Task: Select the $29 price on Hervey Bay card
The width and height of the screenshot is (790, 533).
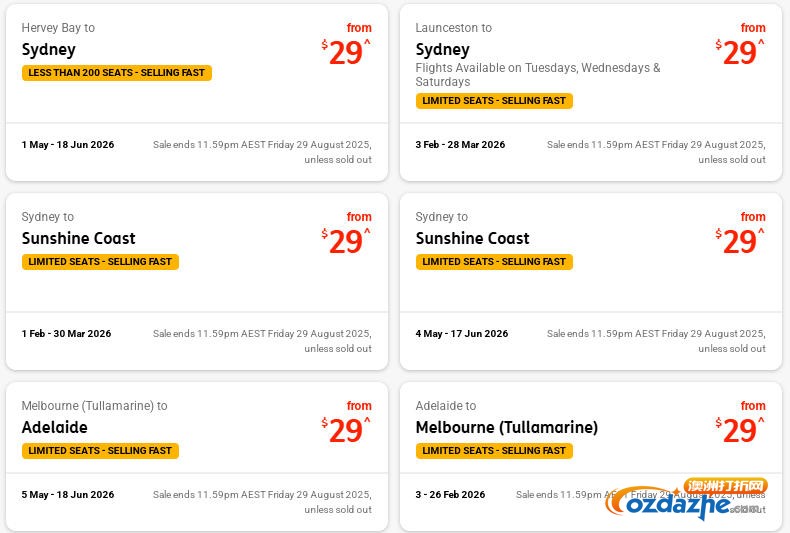Action: [345, 53]
